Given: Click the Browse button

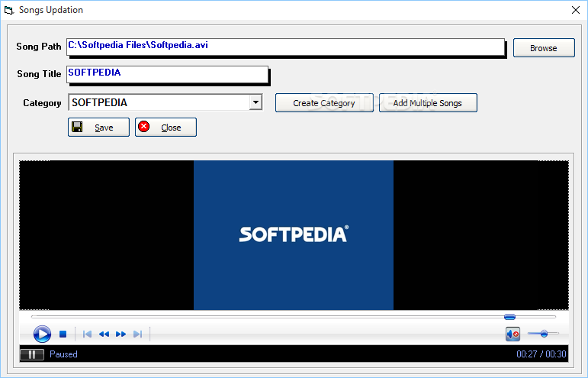Looking at the screenshot, I should click(544, 47).
